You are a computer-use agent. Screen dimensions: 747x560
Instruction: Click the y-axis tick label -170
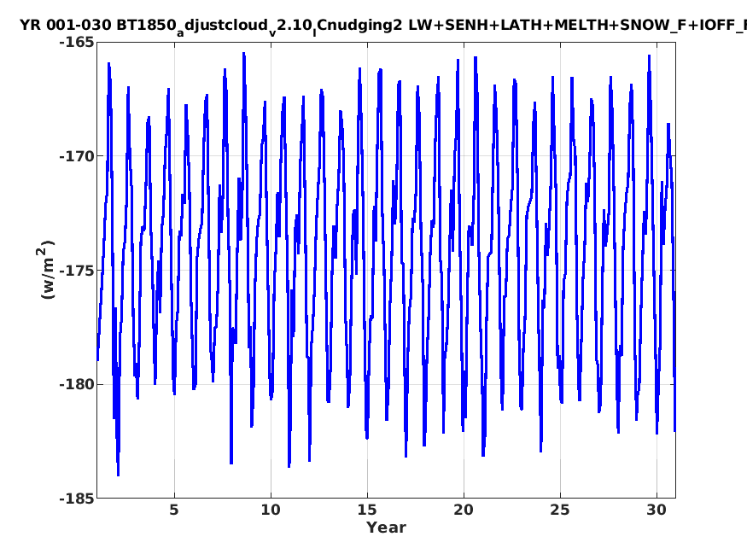77,156
